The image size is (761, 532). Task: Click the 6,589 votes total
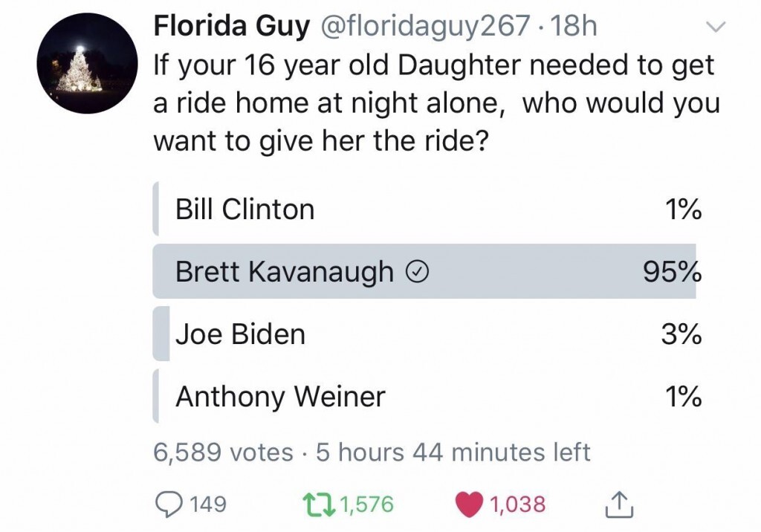pyautogui.click(x=223, y=452)
